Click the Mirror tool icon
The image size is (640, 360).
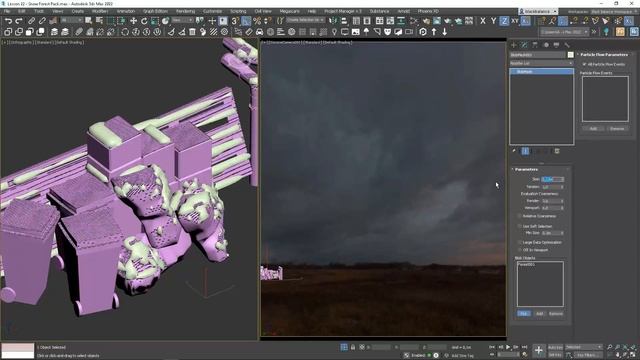(333, 20)
